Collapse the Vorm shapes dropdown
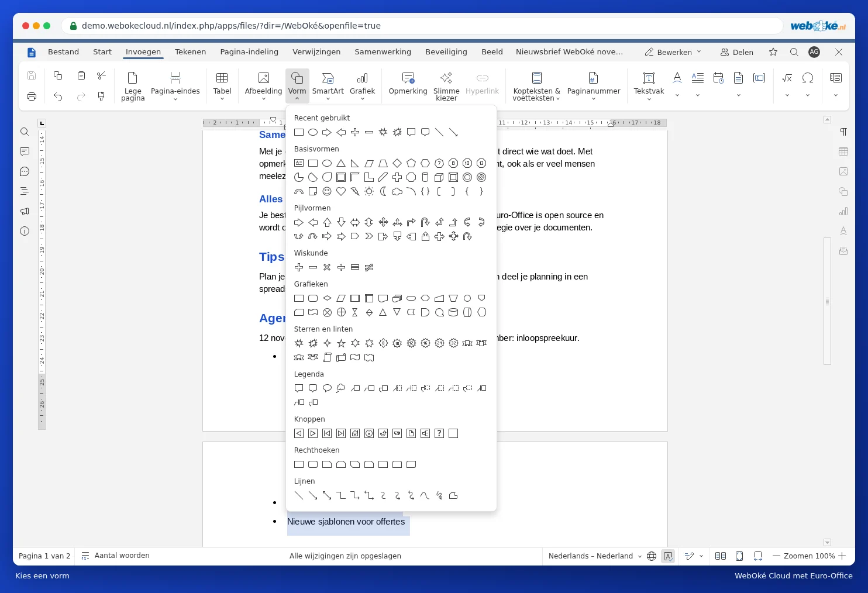Screen dimensions: 868x593 [297, 86]
